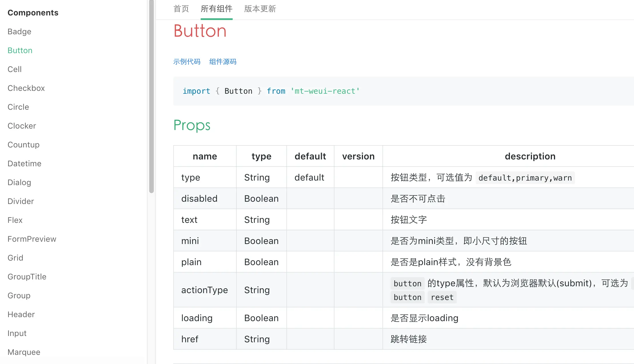Screen dimensions: 634x364
Task: Open the 组件源码 link
Action: tap(223, 62)
